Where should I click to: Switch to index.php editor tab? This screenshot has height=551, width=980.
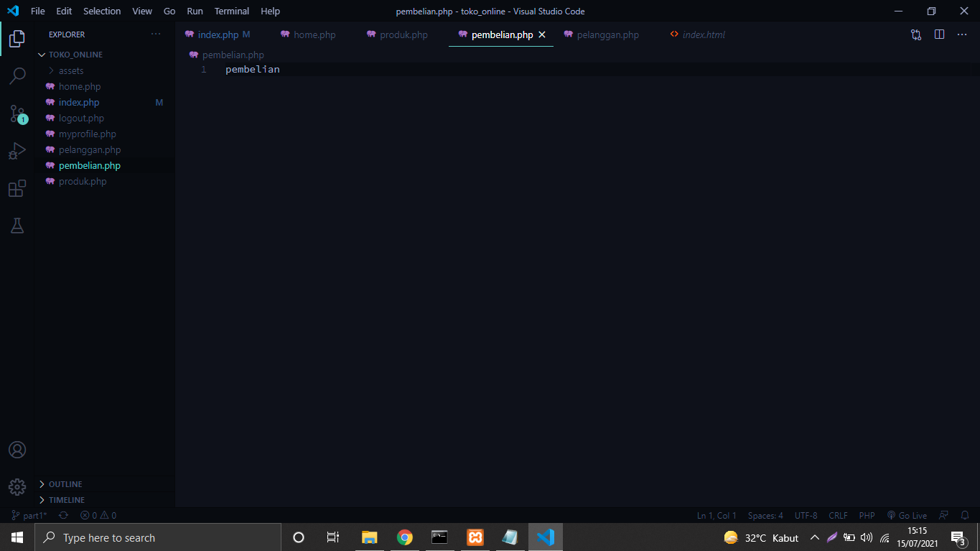click(x=218, y=34)
